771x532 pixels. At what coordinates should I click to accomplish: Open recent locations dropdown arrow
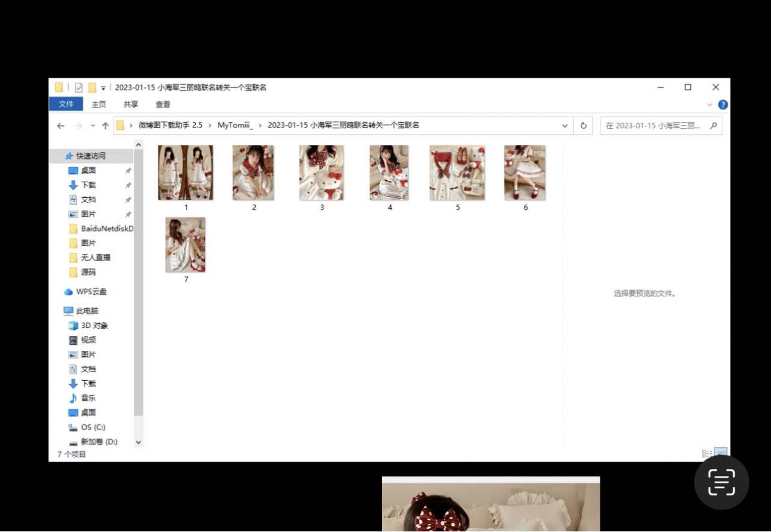pyautogui.click(x=93, y=126)
